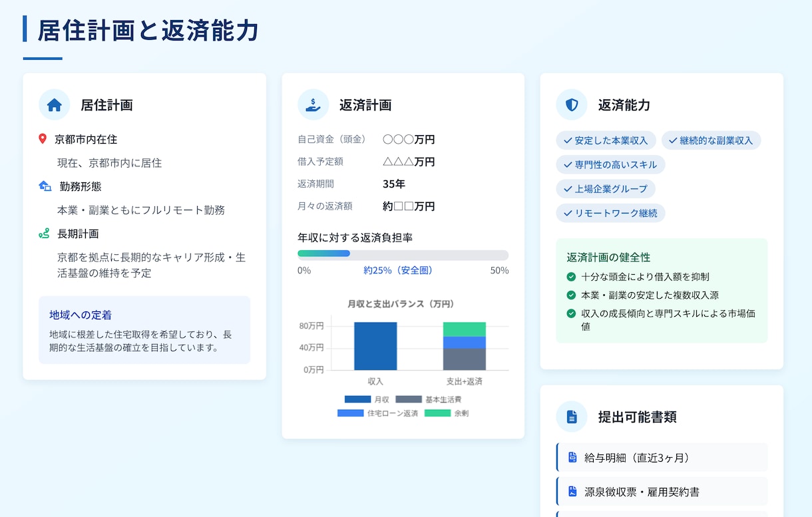This screenshot has width=812, height=517.
Task: Click the file icon next to 給与明細
Action: (x=572, y=457)
